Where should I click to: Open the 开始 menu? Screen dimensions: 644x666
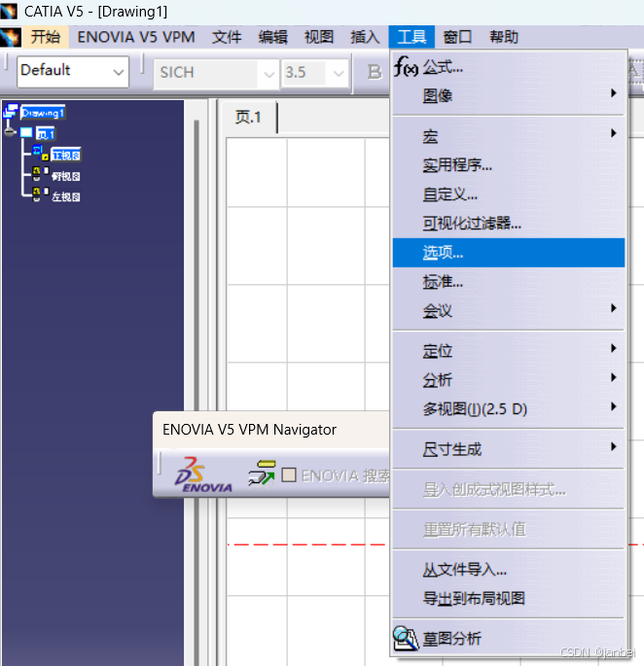point(46,37)
